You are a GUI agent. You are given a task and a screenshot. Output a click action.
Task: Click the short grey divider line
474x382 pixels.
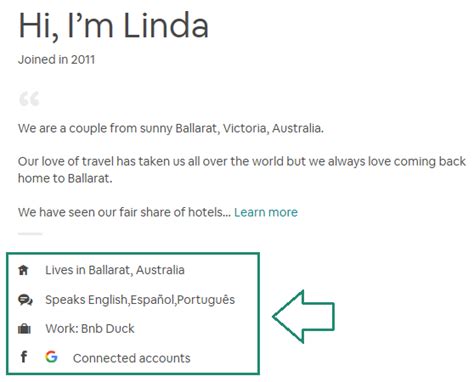30,234
